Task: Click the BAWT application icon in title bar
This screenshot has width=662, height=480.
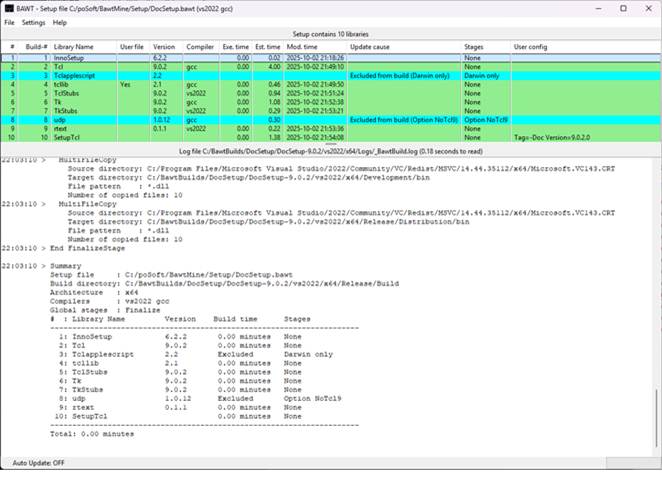Action: 9,7
